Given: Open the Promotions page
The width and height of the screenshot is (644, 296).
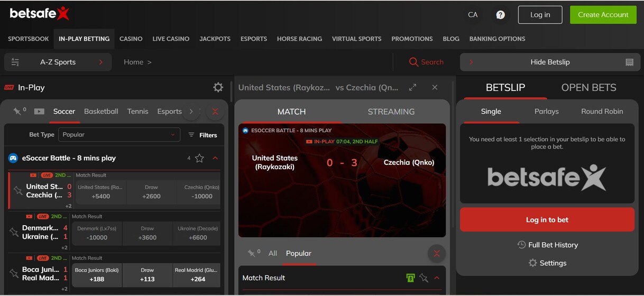Looking at the screenshot, I should pos(412,39).
